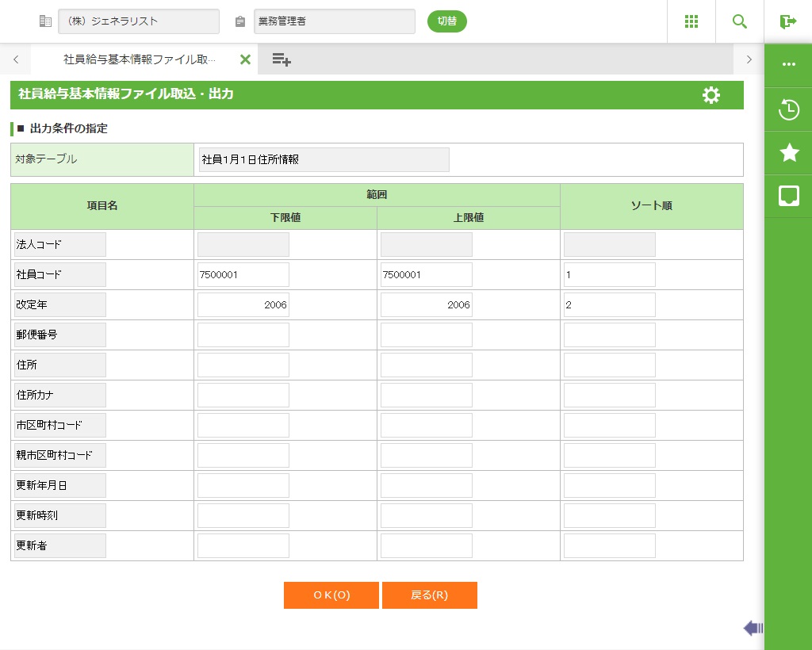Open the history clock icon in sidebar
The image size is (812, 650).
tap(789, 109)
